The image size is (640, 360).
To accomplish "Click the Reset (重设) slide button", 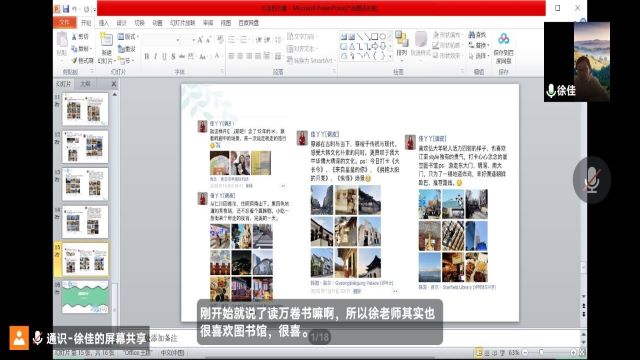I will (127, 49).
